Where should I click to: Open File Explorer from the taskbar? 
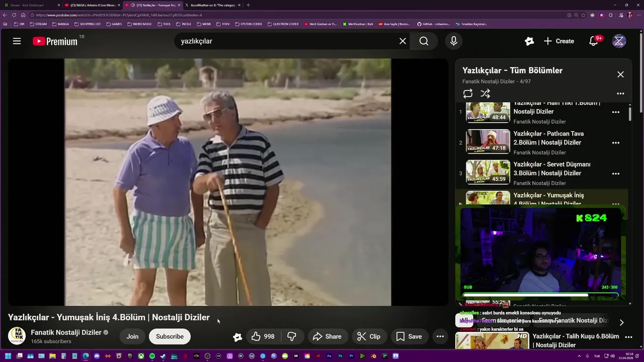point(52,356)
